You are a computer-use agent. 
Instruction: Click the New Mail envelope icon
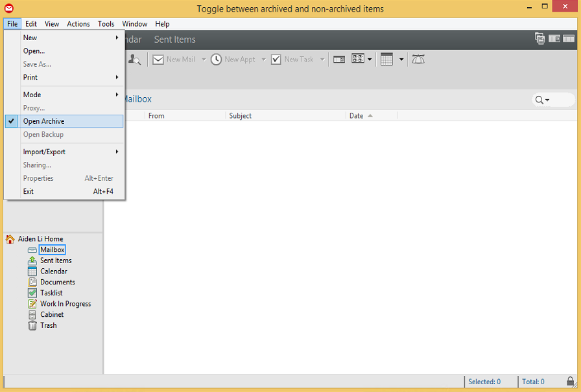click(x=158, y=60)
